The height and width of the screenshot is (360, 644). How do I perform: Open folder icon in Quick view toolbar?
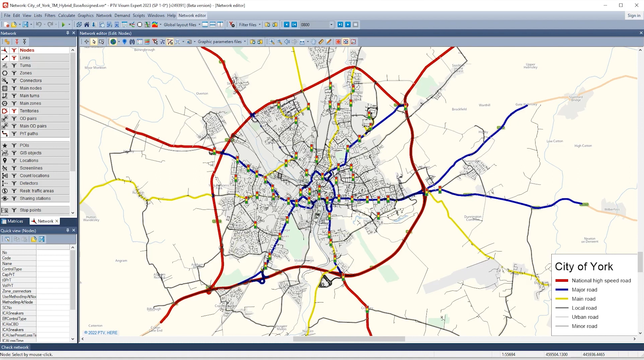[x=34, y=239]
